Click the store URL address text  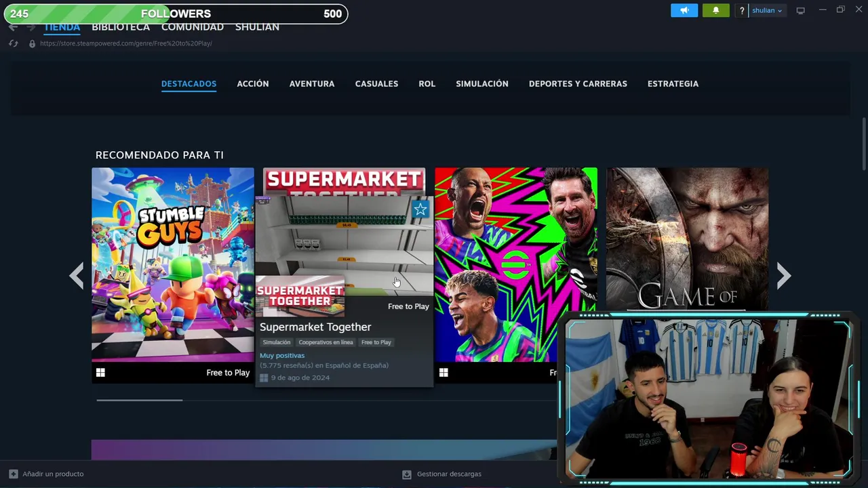(126, 43)
